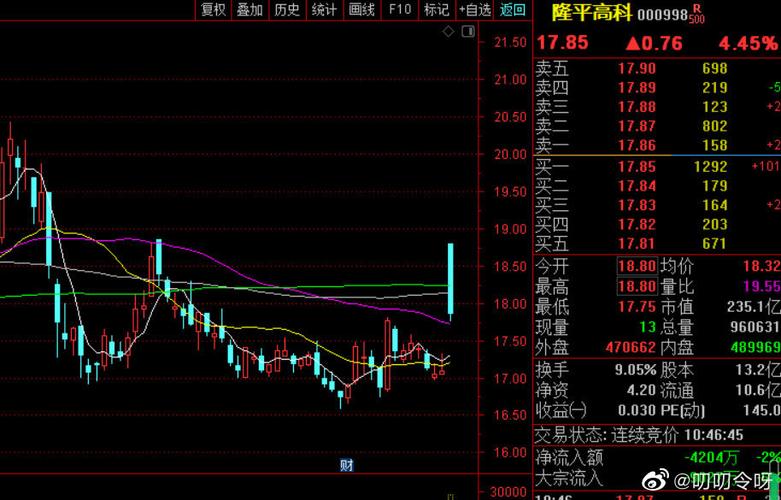Click 外盘 value 470662
Viewport: 781px width, 500px height.
point(630,347)
